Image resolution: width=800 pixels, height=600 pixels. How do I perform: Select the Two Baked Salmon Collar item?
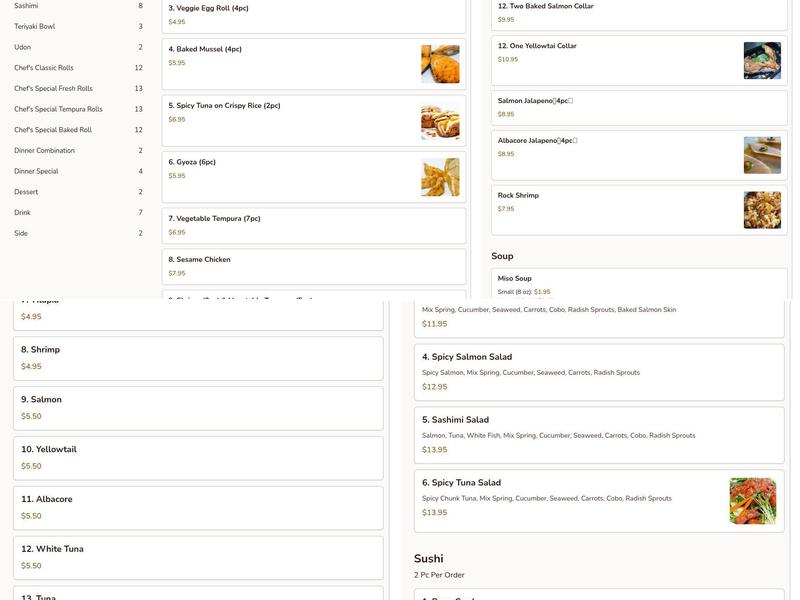click(630, 10)
